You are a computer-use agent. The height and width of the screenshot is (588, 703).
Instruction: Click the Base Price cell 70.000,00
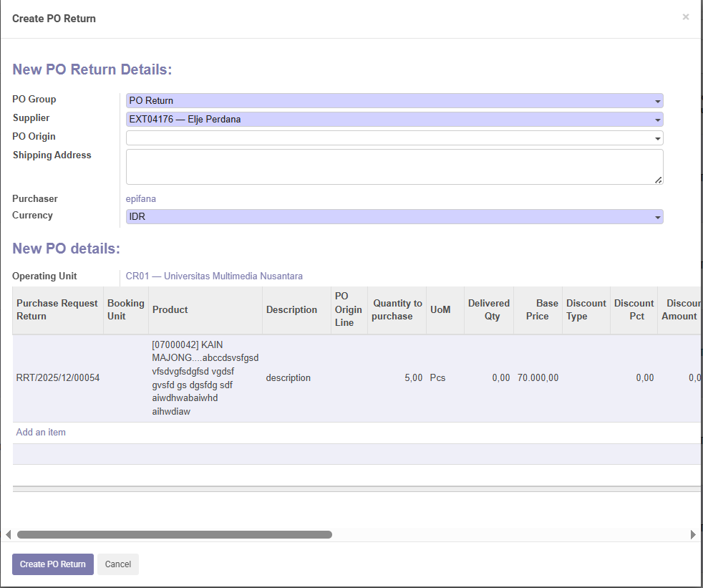click(x=538, y=377)
